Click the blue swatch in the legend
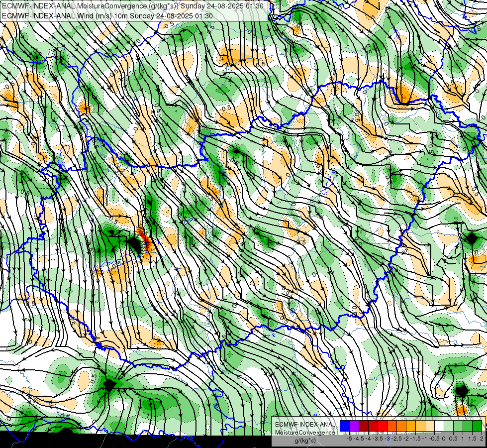Image resolution: width=487 pixels, height=448 pixels. 345,426
